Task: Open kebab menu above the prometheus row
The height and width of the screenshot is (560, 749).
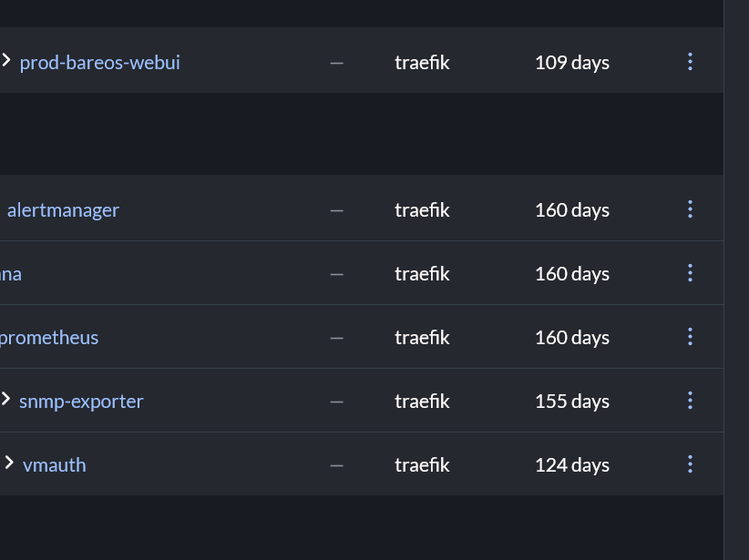Action: coord(690,273)
